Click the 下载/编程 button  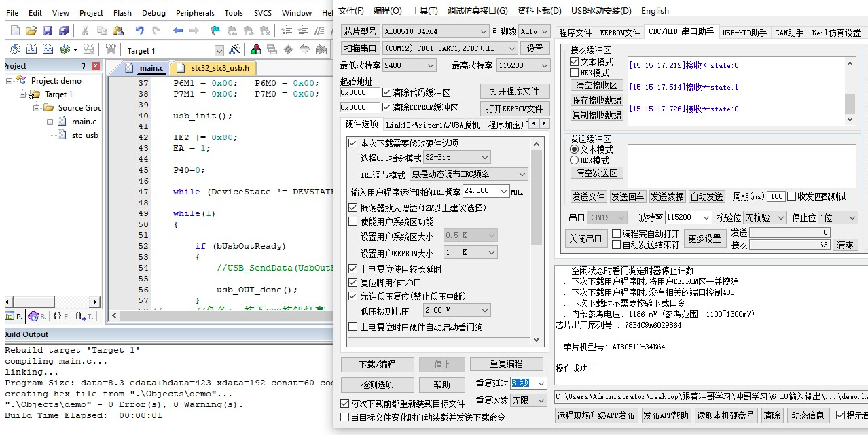377,364
